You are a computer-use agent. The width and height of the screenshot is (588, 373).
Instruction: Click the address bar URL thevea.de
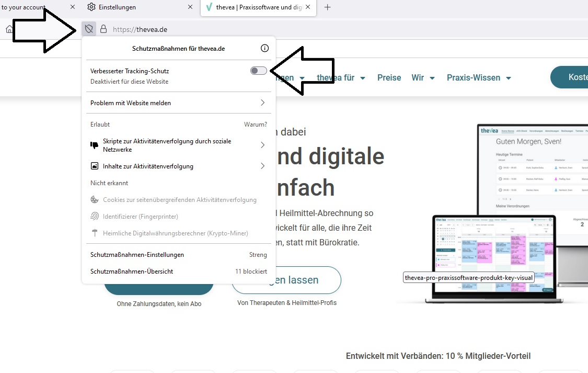pyautogui.click(x=140, y=29)
